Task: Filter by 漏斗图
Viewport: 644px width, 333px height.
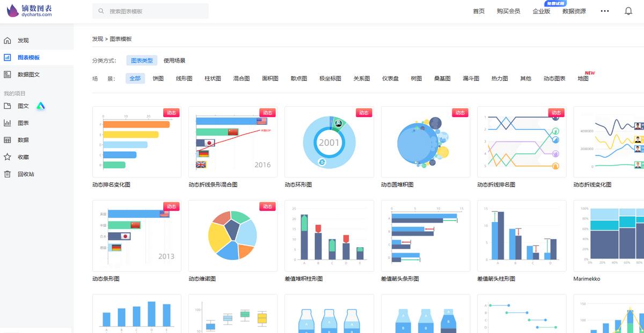Action: [x=471, y=78]
